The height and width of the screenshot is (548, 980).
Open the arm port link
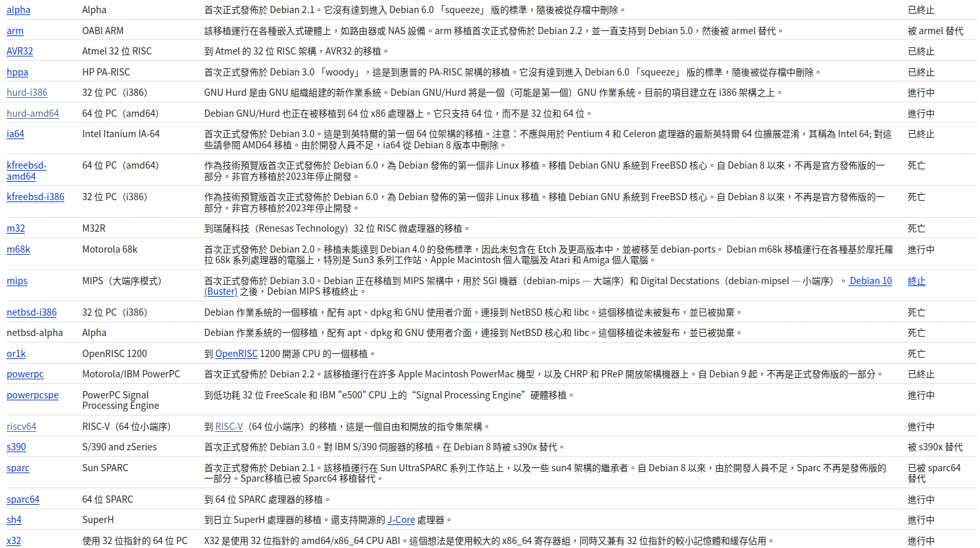[x=15, y=31]
